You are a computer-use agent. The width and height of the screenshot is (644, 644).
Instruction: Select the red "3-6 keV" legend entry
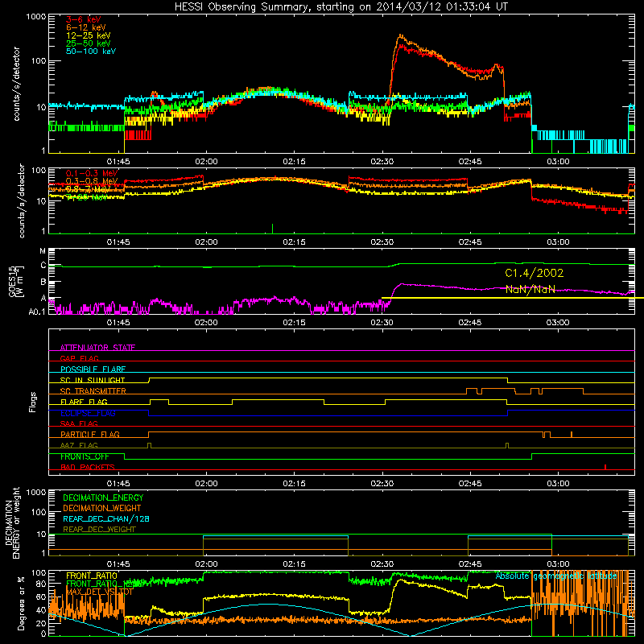(x=83, y=19)
